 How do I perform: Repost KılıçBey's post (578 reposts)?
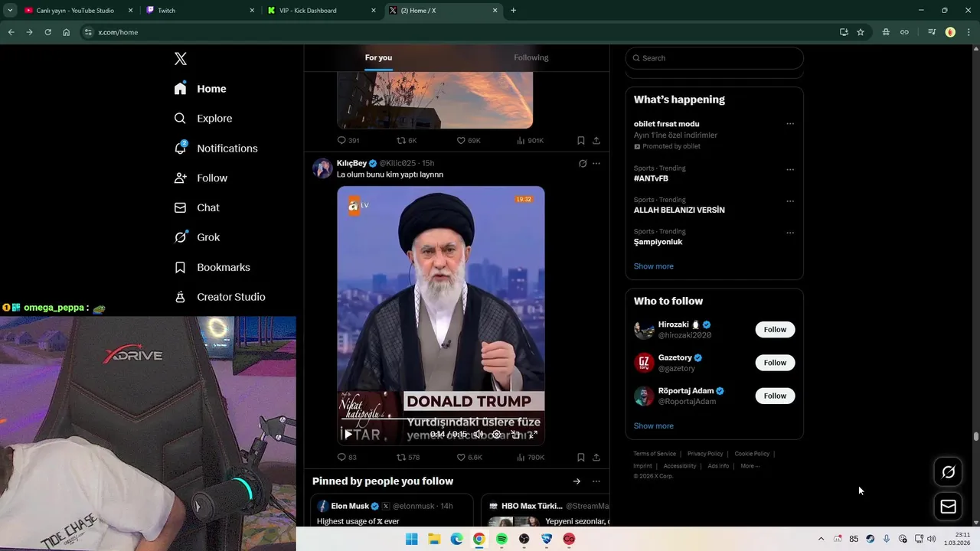coord(407,457)
